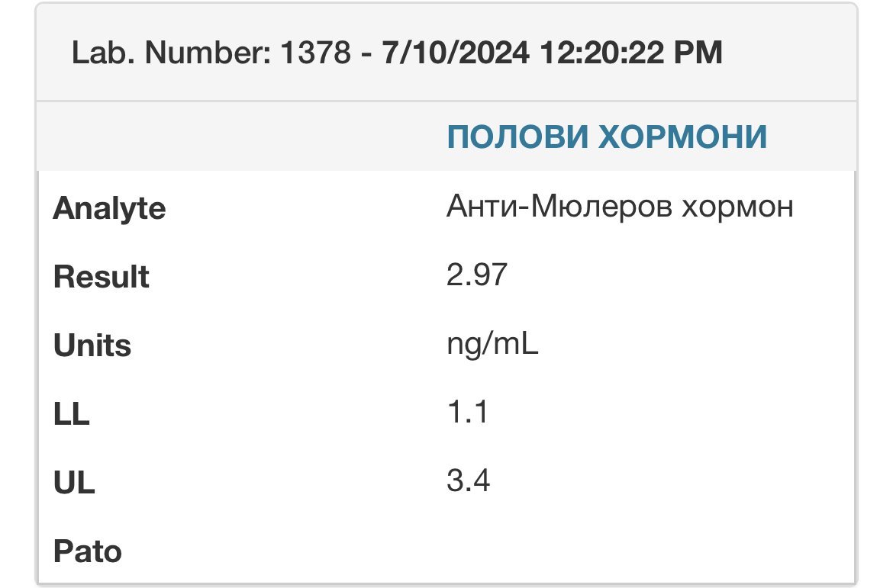
Task: Click the Result row label
Action: 102,277
